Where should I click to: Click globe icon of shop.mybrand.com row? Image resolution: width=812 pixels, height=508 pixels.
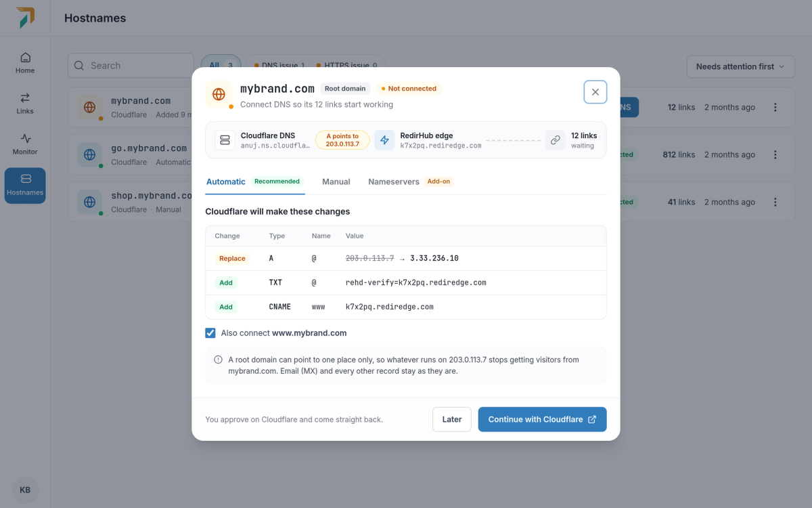pos(89,202)
